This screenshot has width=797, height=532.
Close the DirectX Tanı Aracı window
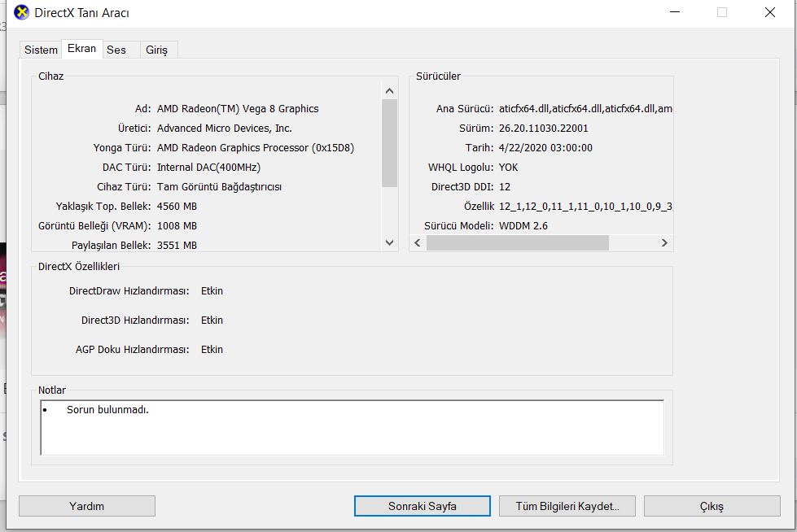coord(770,12)
